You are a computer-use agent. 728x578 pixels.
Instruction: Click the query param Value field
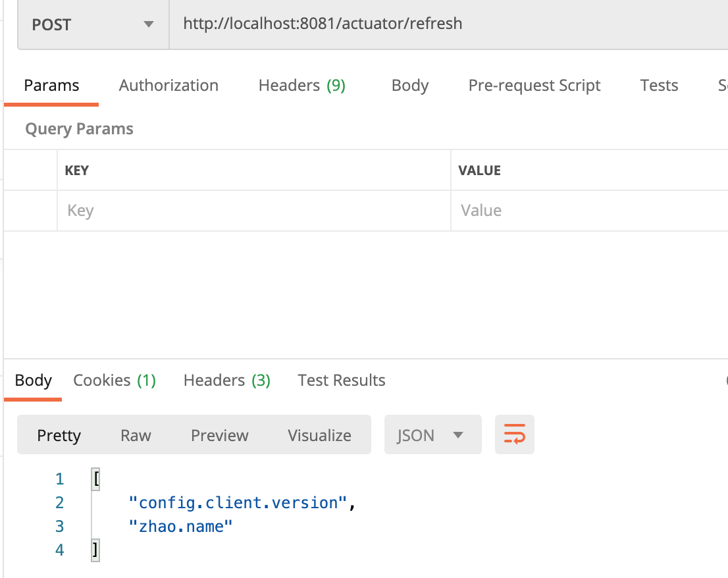point(589,211)
